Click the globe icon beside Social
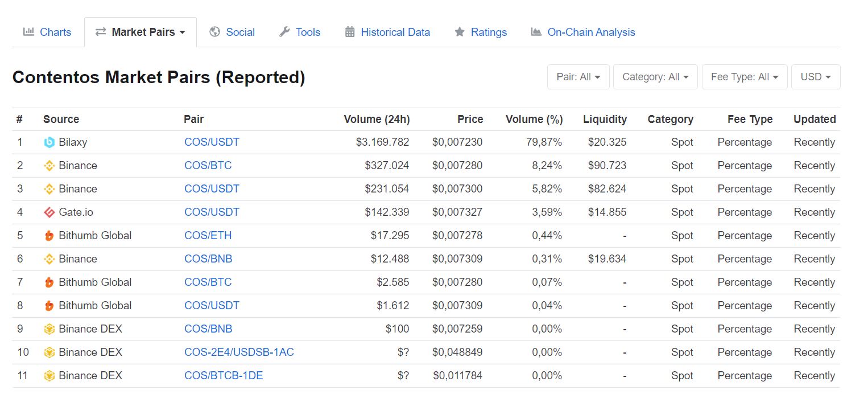This screenshot has height=402, width=868. point(214,32)
